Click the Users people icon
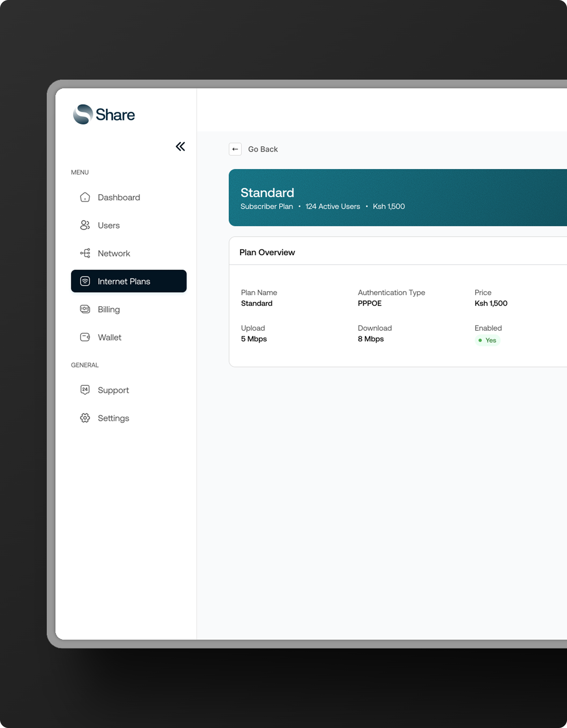Viewport: 567px width, 728px height. 85,225
